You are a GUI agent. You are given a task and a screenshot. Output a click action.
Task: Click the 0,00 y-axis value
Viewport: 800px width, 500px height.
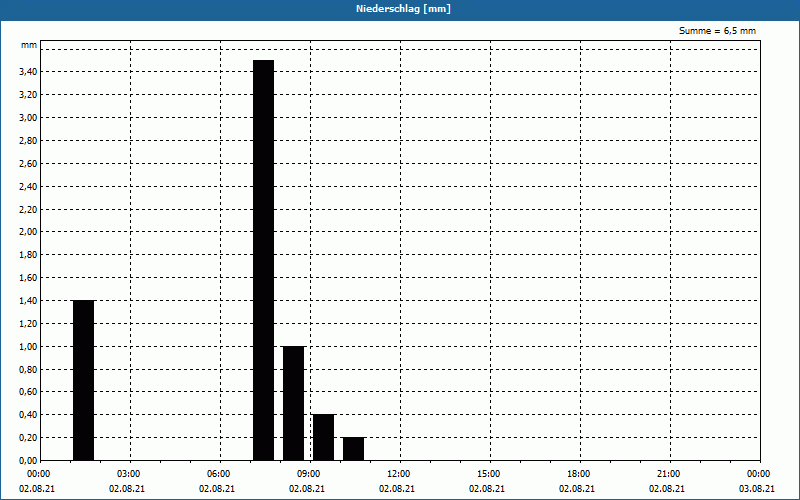pos(28,461)
